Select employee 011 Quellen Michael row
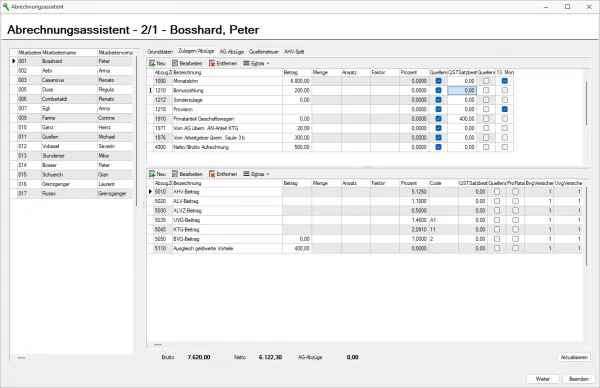Viewport: 600px width, 388px height. coord(72,137)
